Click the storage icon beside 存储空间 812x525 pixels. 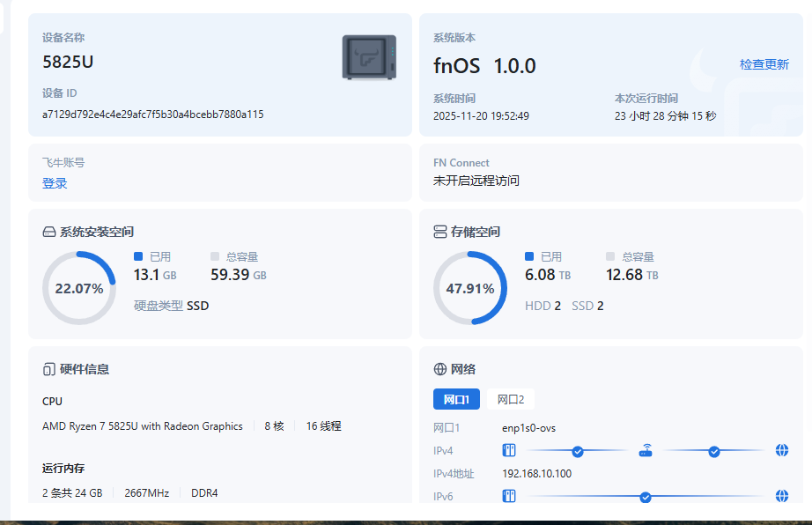coord(440,232)
